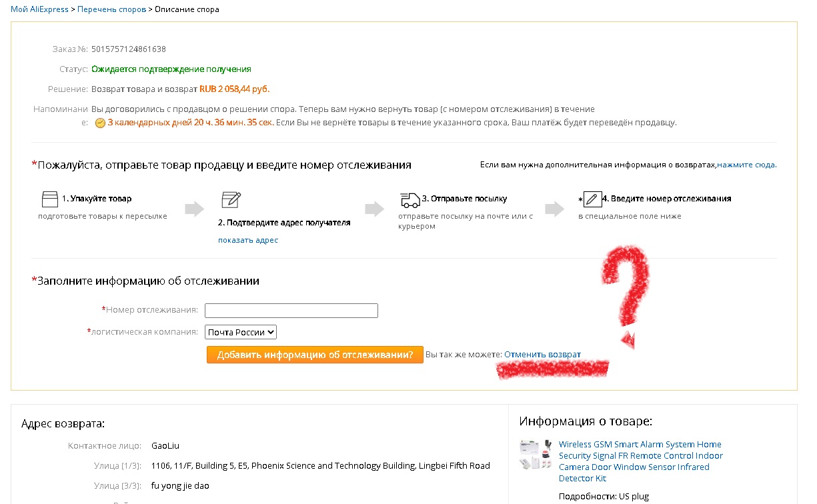Click the delivery truck icon
Screen dimensions: 817x504
click(x=410, y=199)
